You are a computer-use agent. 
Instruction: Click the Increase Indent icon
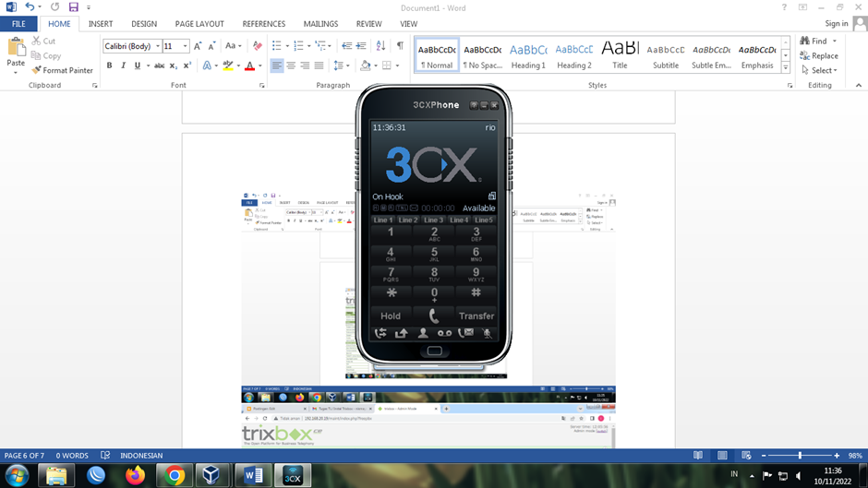click(x=361, y=45)
